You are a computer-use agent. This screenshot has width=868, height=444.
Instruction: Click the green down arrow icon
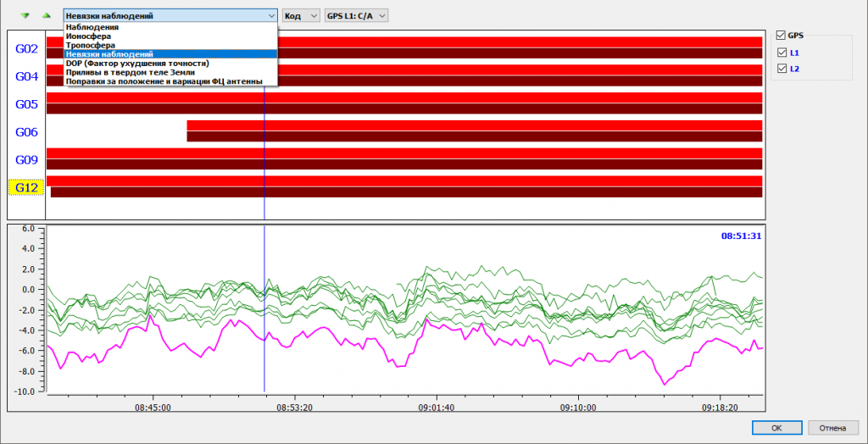[25, 15]
